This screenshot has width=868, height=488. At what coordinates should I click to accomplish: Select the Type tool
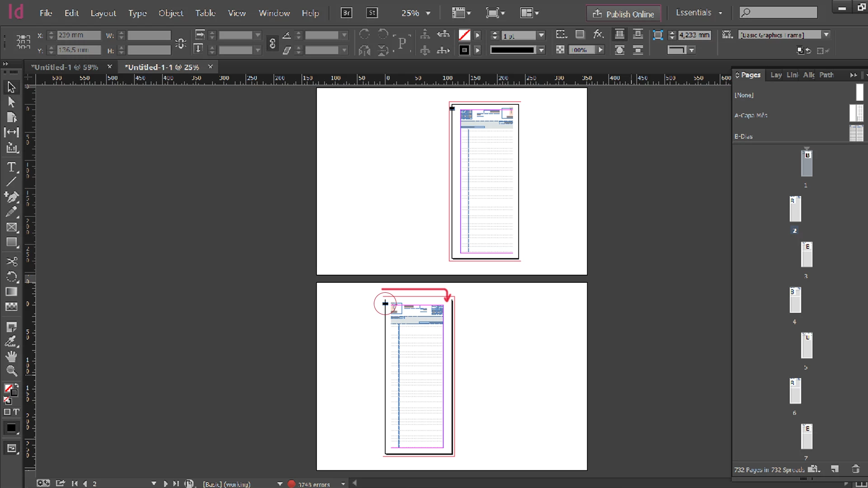point(11,167)
